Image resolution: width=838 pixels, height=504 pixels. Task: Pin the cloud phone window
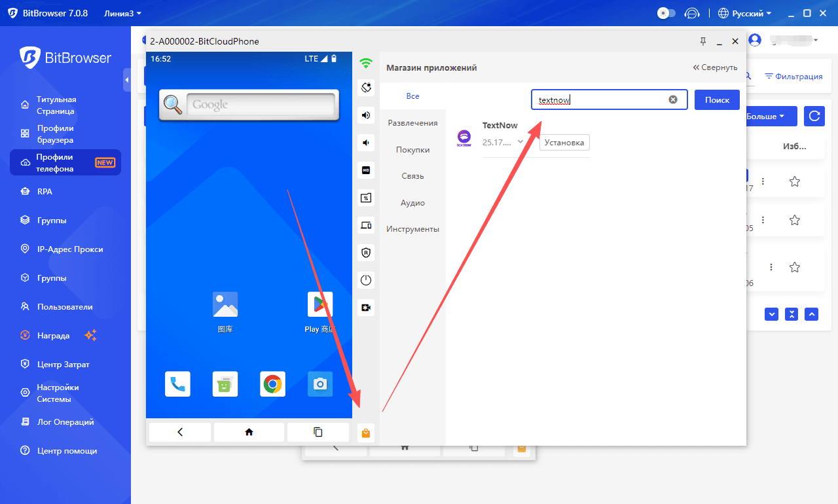(x=703, y=41)
